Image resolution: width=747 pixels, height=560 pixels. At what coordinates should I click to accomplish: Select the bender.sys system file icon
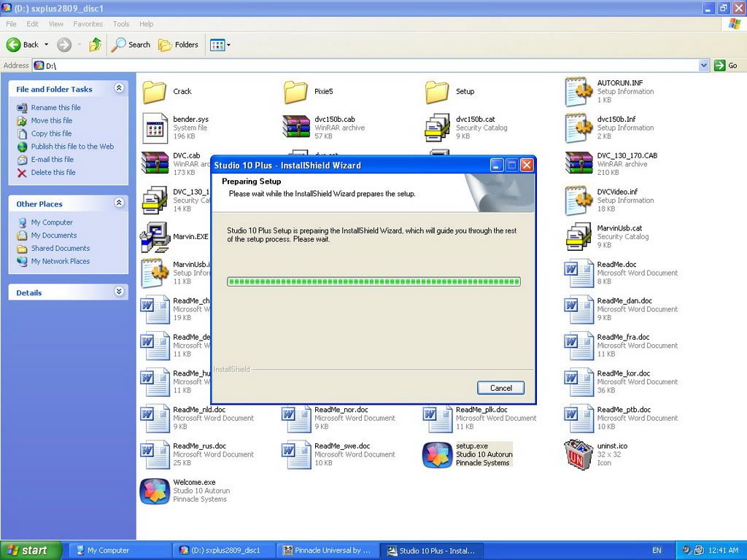155,128
